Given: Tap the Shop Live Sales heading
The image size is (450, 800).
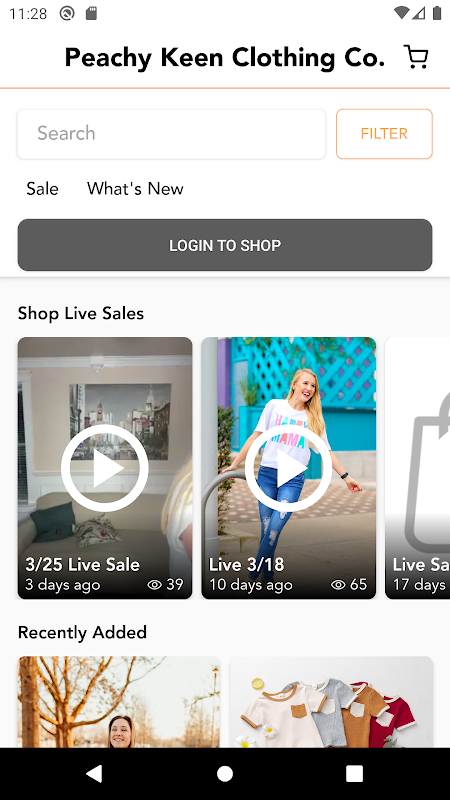Looking at the screenshot, I should tap(81, 313).
